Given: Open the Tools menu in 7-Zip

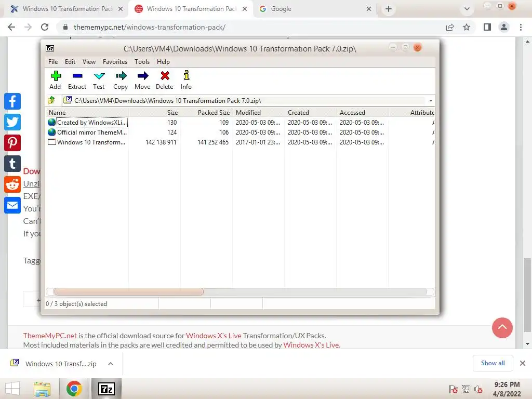Looking at the screenshot, I should [142, 62].
